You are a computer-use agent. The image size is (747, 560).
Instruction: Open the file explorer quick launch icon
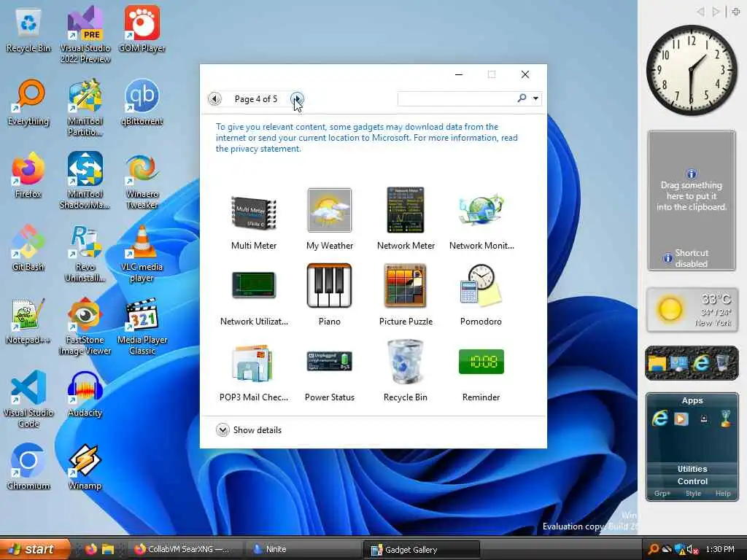click(x=108, y=549)
